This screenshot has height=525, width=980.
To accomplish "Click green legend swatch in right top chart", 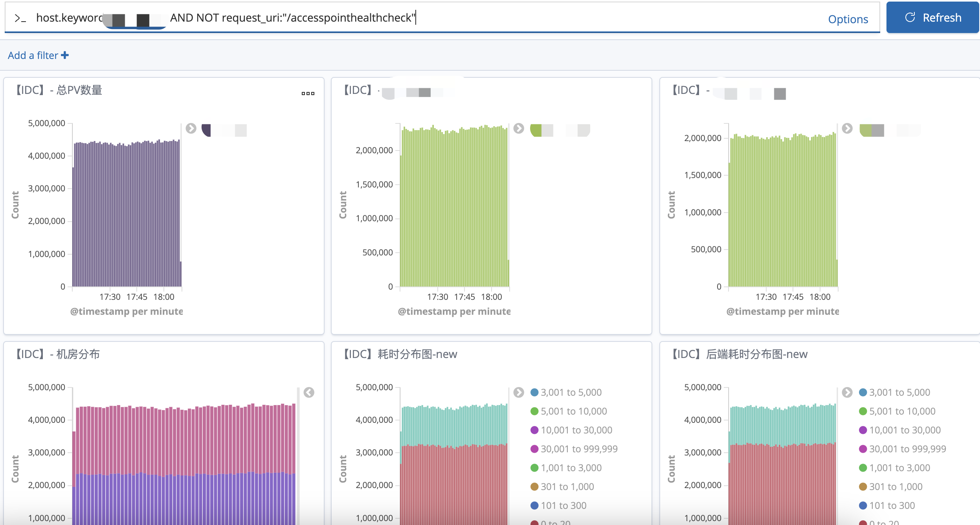I will [x=866, y=130].
